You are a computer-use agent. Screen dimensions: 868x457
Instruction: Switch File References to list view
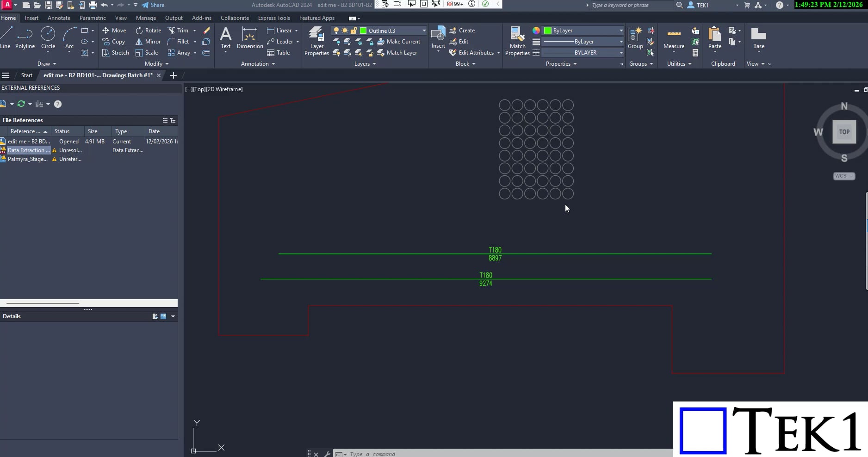click(165, 120)
